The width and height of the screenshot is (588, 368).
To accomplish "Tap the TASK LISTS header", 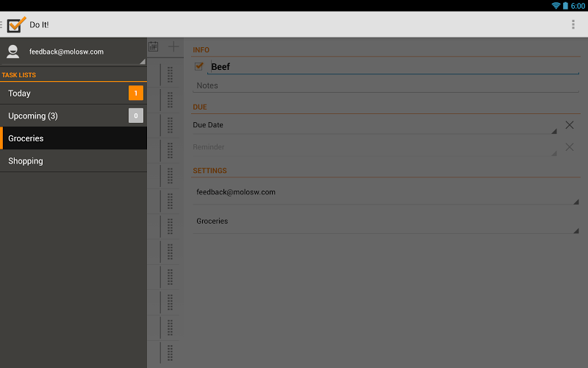I will [x=19, y=75].
